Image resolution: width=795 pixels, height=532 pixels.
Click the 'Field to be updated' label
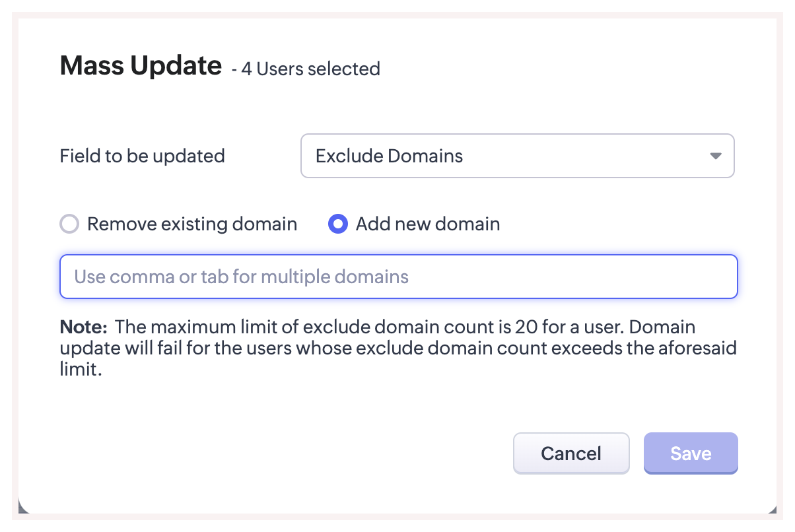coord(142,156)
